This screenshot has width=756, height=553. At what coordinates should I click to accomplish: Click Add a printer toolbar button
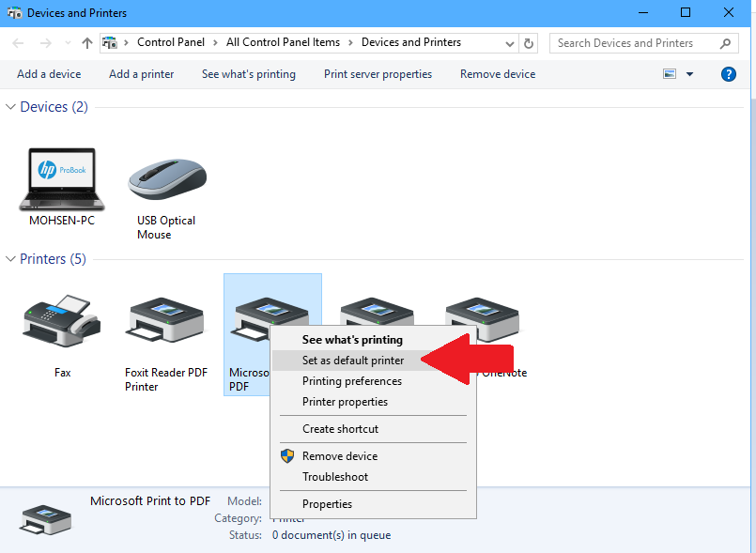click(x=141, y=74)
